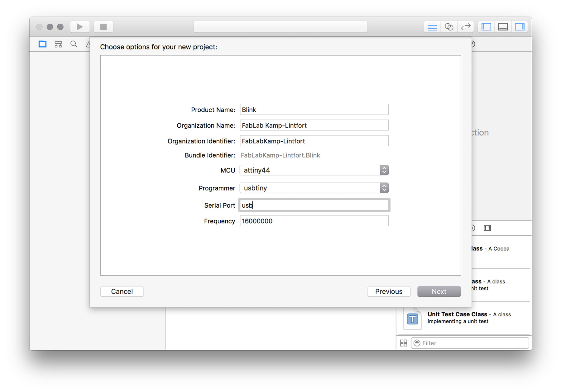Toggle the left Navigator panel
This screenshot has width=561, height=392.
click(486, 27)
